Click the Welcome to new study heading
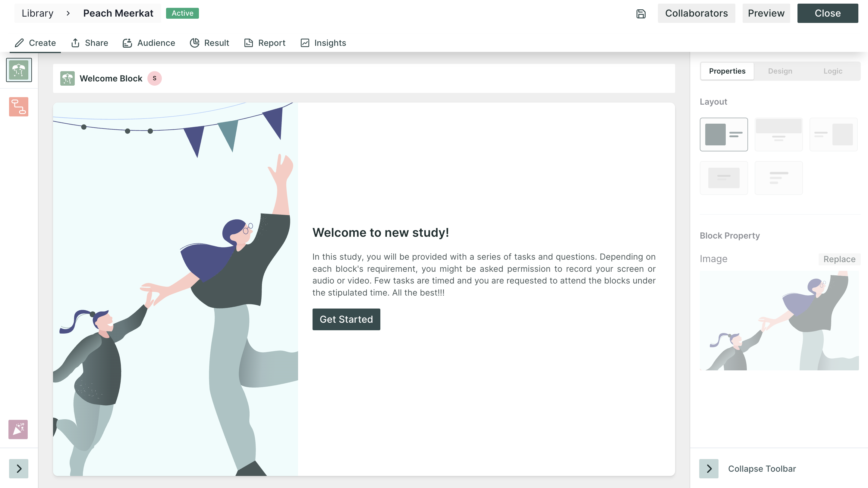Viewport: 868px width, 488px height. click(x=380, y=232)
